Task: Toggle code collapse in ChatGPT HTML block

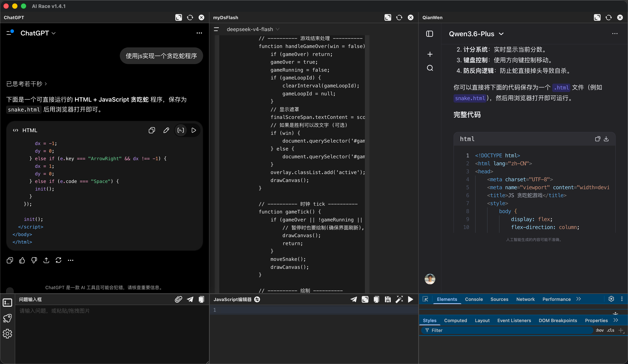Action: (181, 130)
